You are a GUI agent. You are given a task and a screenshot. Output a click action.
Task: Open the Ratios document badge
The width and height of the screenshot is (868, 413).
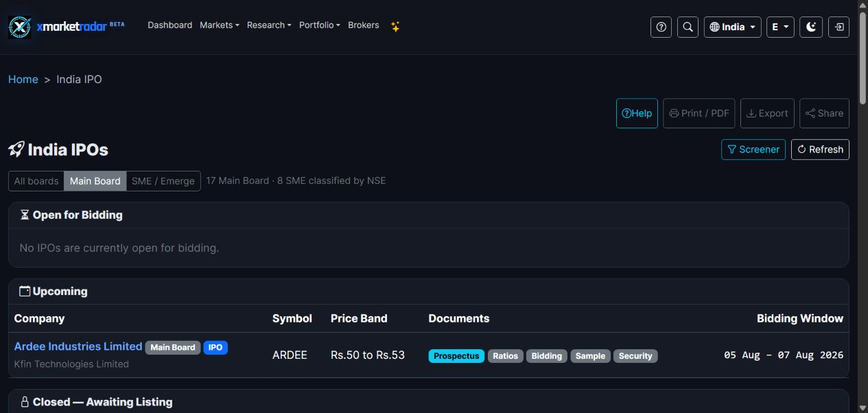click(x=506, y=356)
